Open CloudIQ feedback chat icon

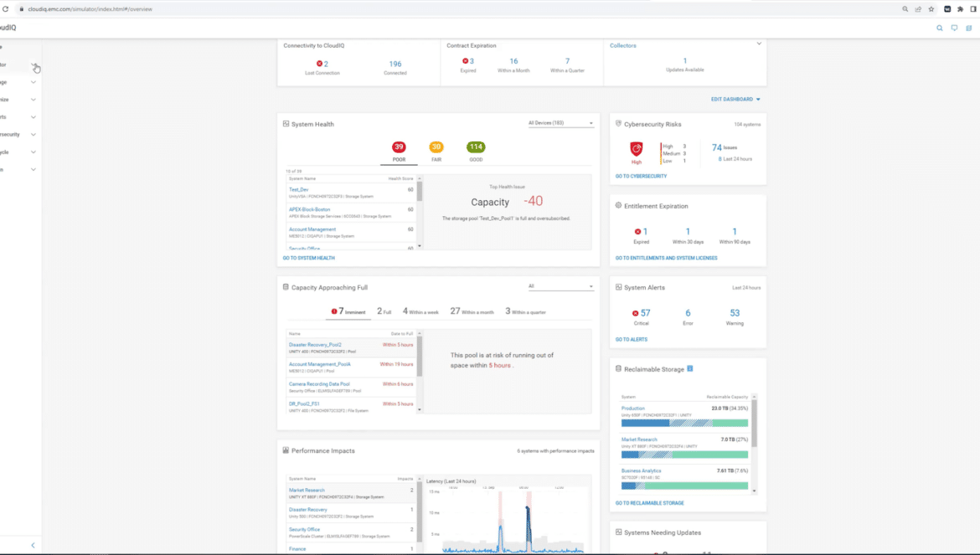(x=954, y=28)
